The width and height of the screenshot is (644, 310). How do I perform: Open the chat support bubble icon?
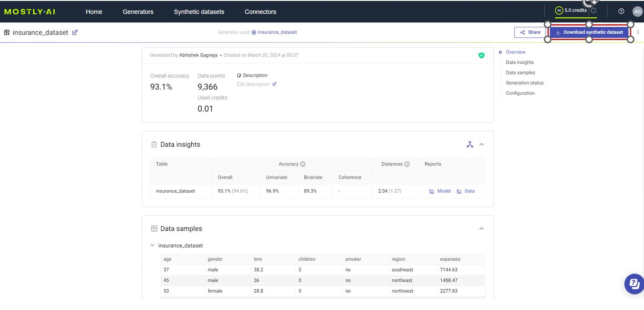click(x=634, y=284)
